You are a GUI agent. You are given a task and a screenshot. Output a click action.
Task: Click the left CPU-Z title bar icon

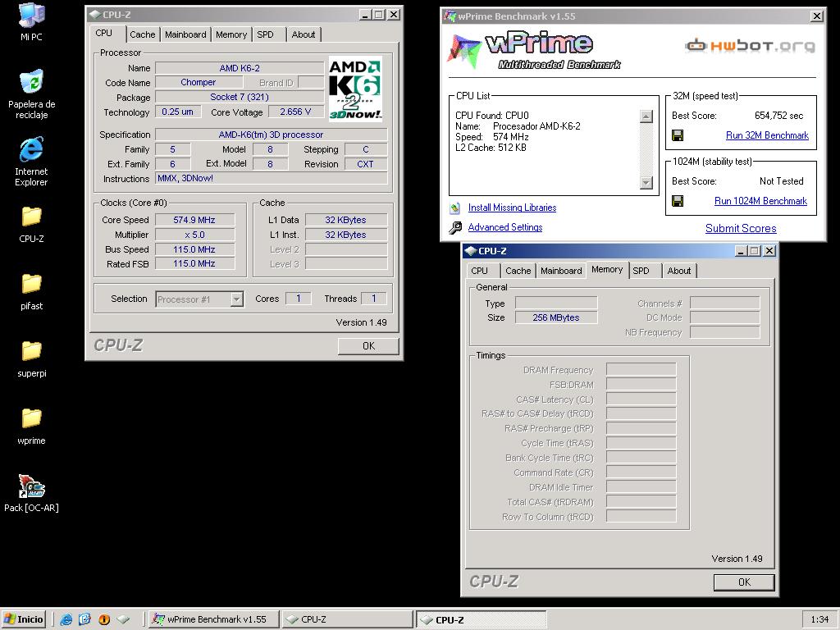pos(95,15)
